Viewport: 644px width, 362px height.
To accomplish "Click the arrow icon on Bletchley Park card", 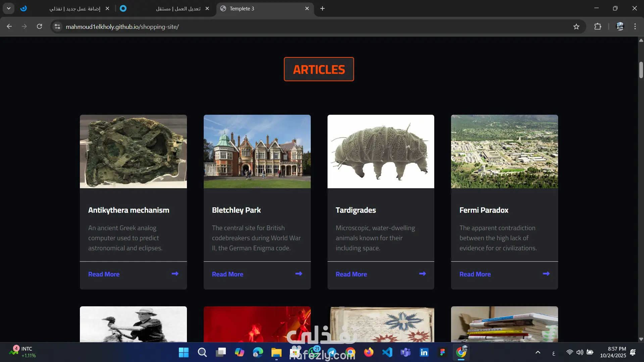I will coord(299,274).
